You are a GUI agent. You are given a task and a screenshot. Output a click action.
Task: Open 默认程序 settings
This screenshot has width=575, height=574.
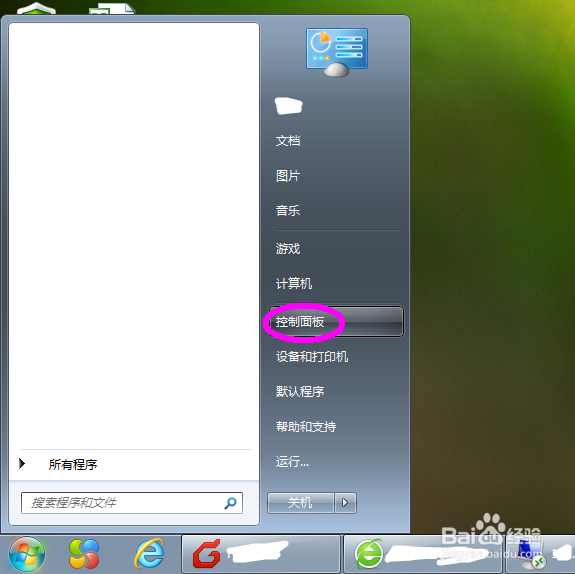300,391
